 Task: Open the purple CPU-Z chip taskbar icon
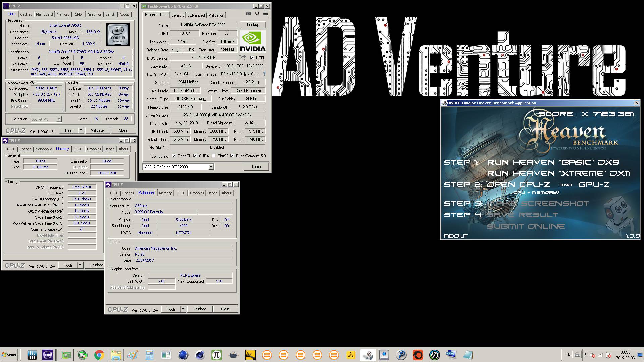pyautogui.click(x=48, y=355)
